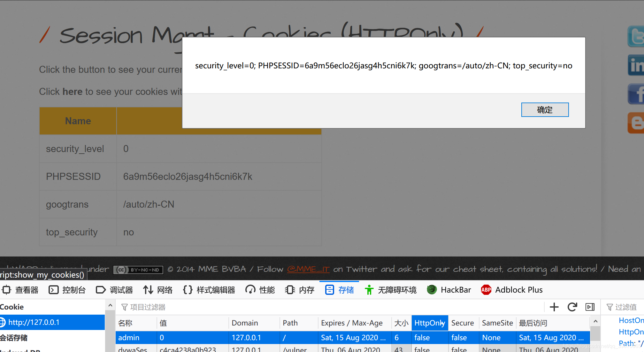Viewport: 644px width, 352px height.
Task: Sort cookies by SameSite column
Action: click(x=498, y=323)
